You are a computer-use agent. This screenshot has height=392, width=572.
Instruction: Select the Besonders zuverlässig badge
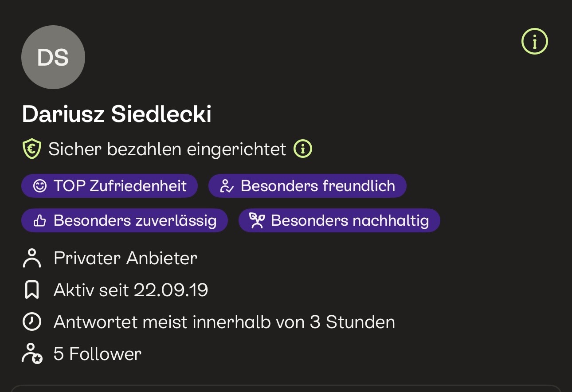coord(125,220)
